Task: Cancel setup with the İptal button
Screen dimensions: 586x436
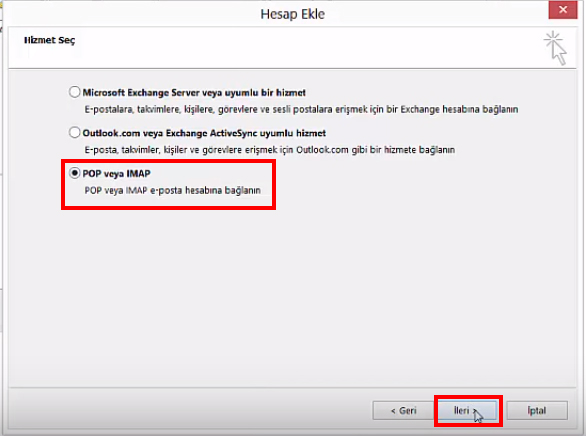Action: pyautogui.click(x=537, y=410)
